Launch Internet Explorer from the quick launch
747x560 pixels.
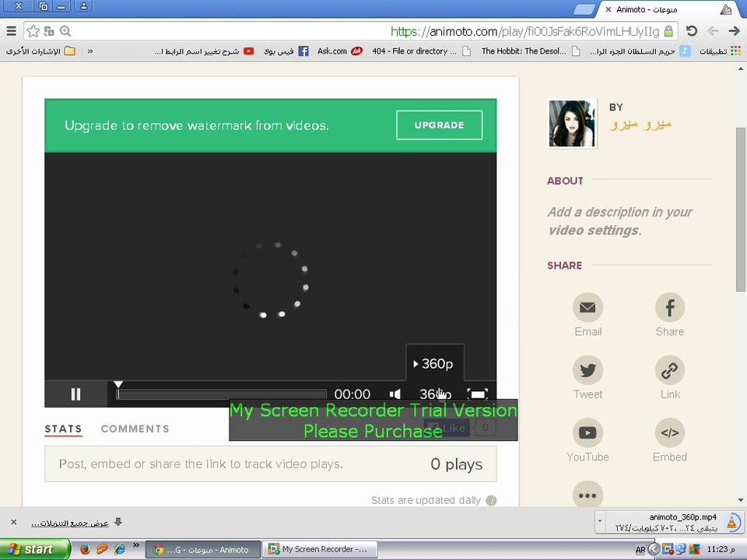pyautogui.click(x=119, y=549)
